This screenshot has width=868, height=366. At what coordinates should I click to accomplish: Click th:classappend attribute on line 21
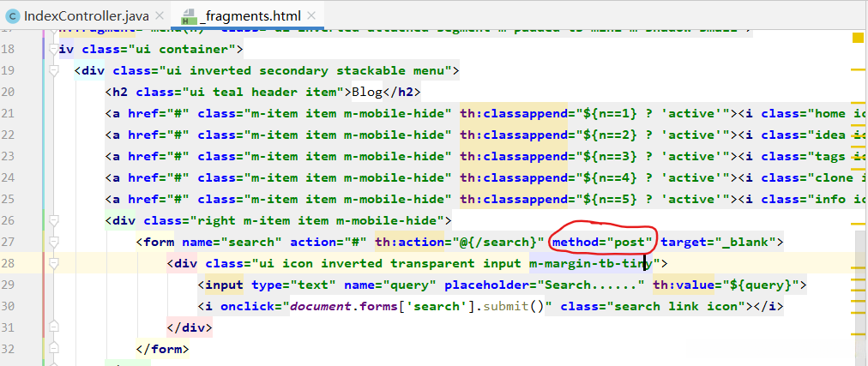513,113
